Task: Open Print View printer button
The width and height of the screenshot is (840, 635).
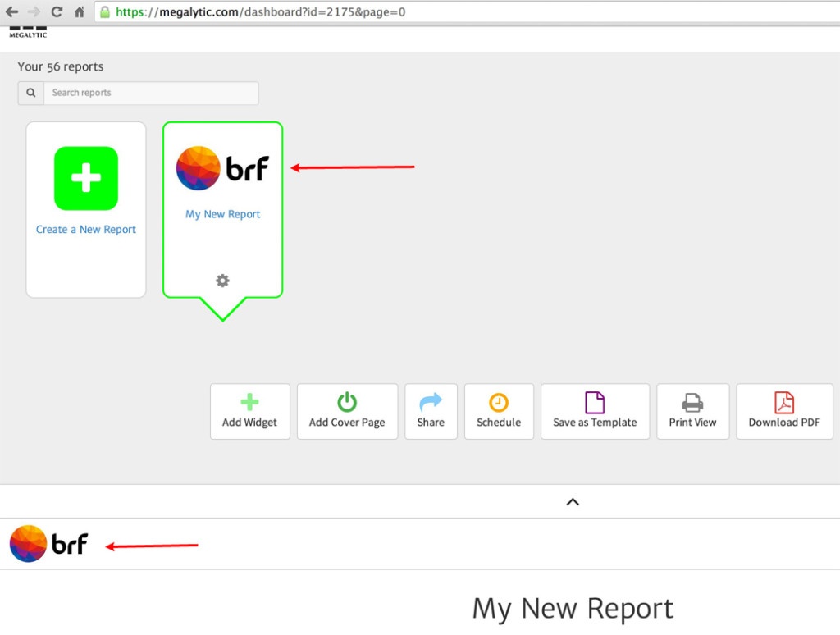Action: pos(692,411)
